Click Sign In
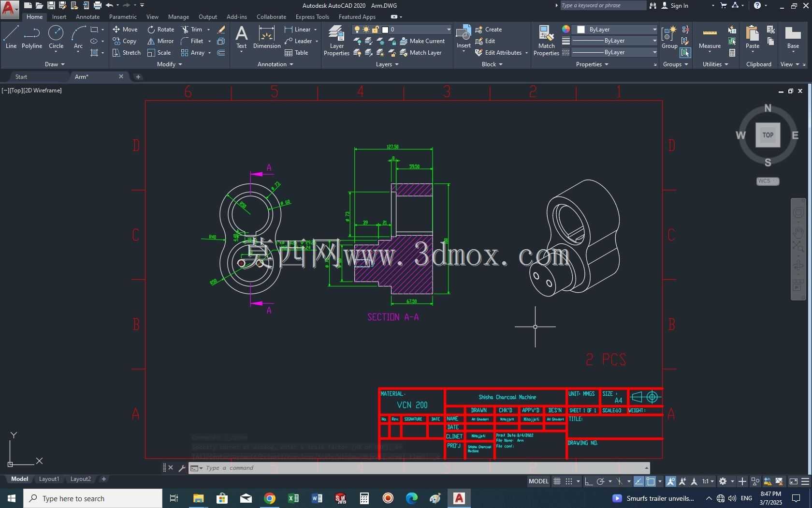Viewport: 812px width, 508px height. click(x=675, y=6)
